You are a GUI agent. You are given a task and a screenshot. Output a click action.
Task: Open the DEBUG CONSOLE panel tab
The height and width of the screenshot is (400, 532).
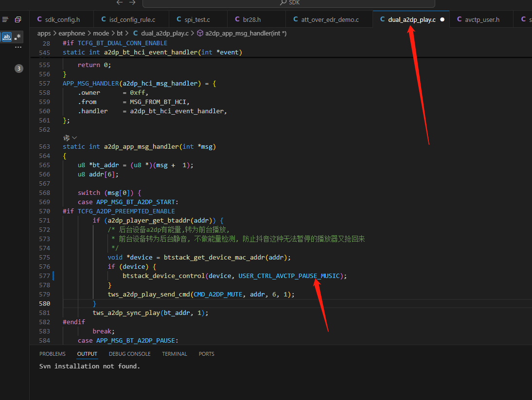(x=130, y=354)
